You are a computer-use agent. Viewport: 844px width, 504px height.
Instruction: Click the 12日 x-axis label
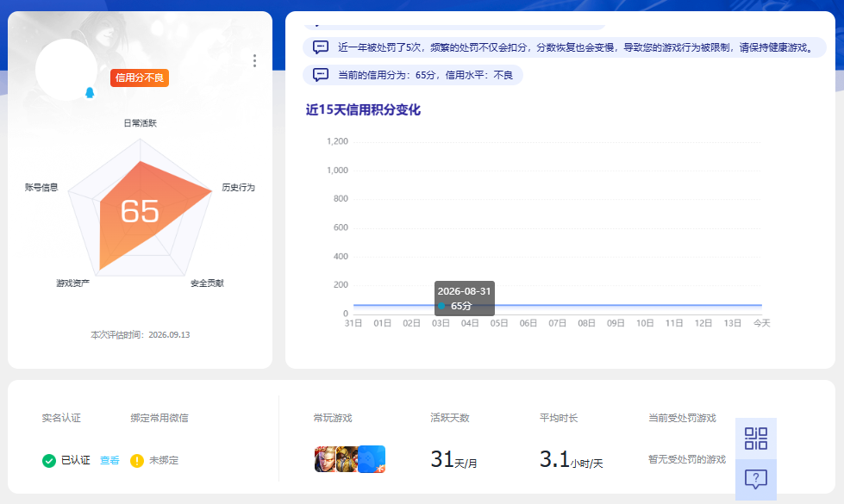pyautogui.click(x=703, y=323)
